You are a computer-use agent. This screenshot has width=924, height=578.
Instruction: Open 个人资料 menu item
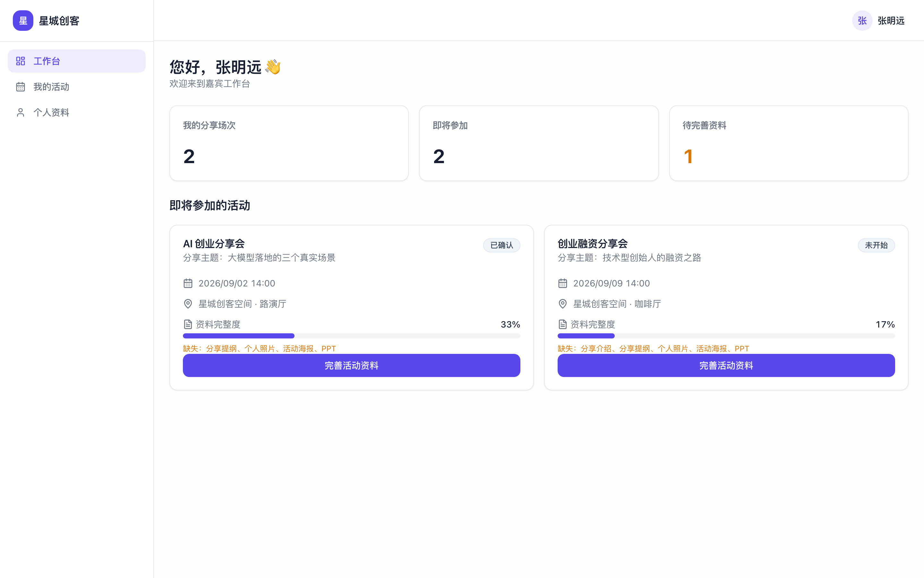point(77,112)
